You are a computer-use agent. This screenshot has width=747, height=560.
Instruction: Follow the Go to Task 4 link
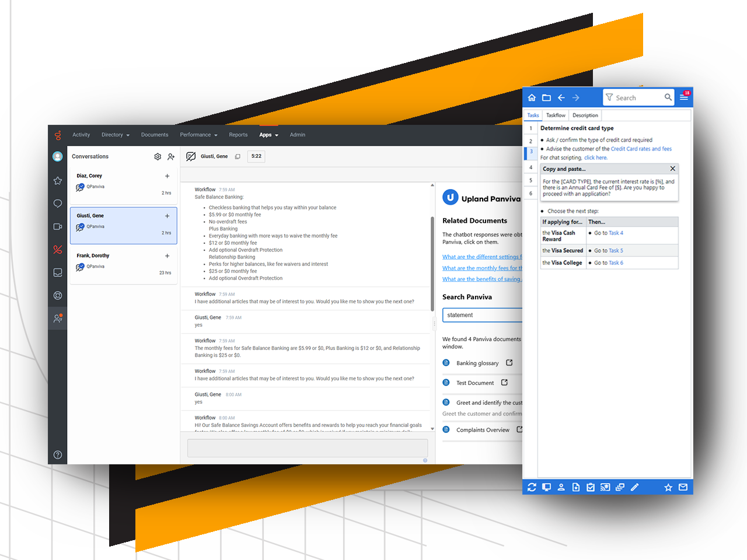(x=616, y=233)
